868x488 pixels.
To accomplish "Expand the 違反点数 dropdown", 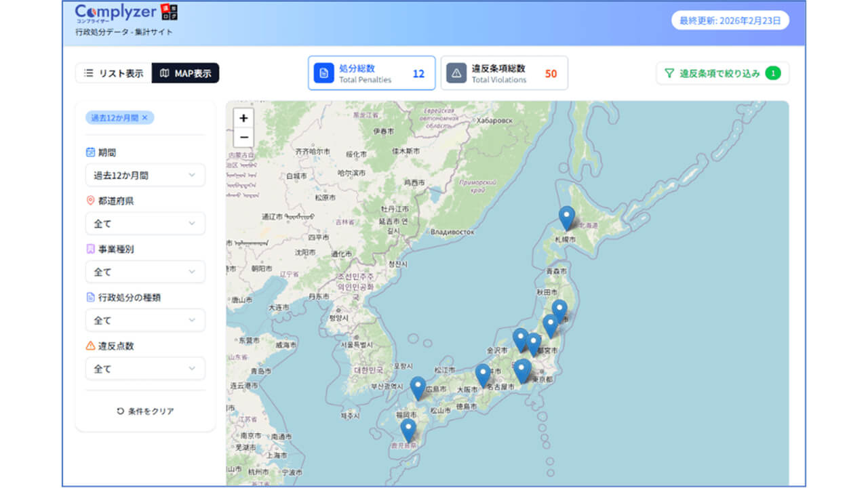I will [144, 368].
